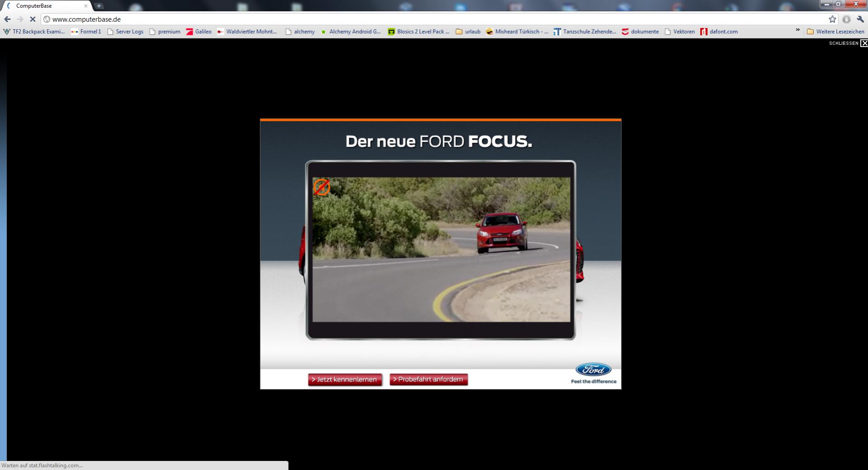Viewport: 868px width, 470px height.
Task: Click the extension icon beside the star
Action: (846, 19)
